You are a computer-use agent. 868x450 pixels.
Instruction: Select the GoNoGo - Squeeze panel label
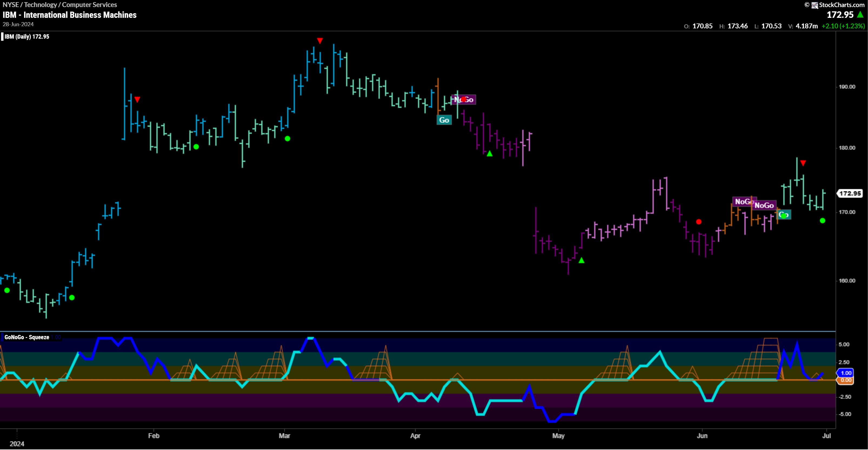(27, 337)
